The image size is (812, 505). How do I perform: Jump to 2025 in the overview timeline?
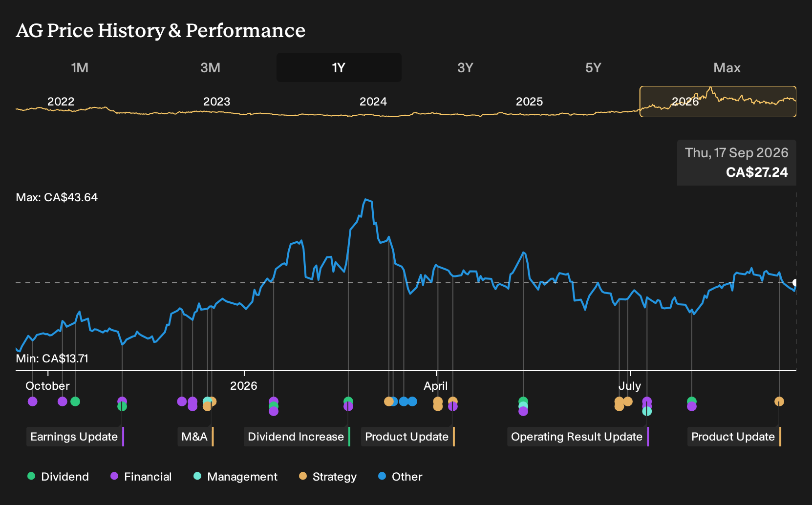pyautogui.click(x=529, y=102)
